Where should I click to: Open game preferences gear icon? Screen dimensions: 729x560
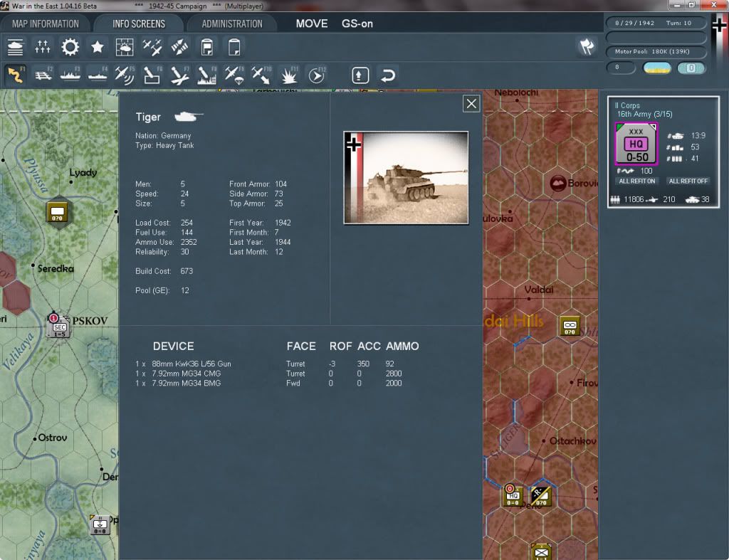click(x=70, y=47)
